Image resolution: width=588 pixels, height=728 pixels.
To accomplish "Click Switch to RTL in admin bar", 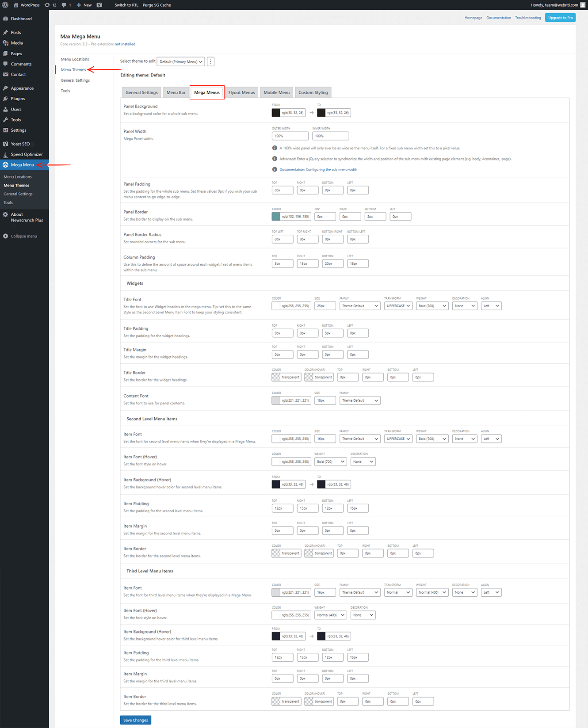I will 126,5.
